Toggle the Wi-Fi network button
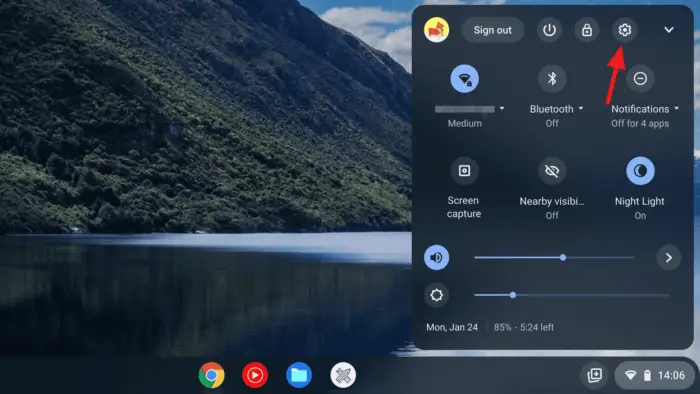Image resolution: width=700 pixels, height=394 pixels. (464, 79)
